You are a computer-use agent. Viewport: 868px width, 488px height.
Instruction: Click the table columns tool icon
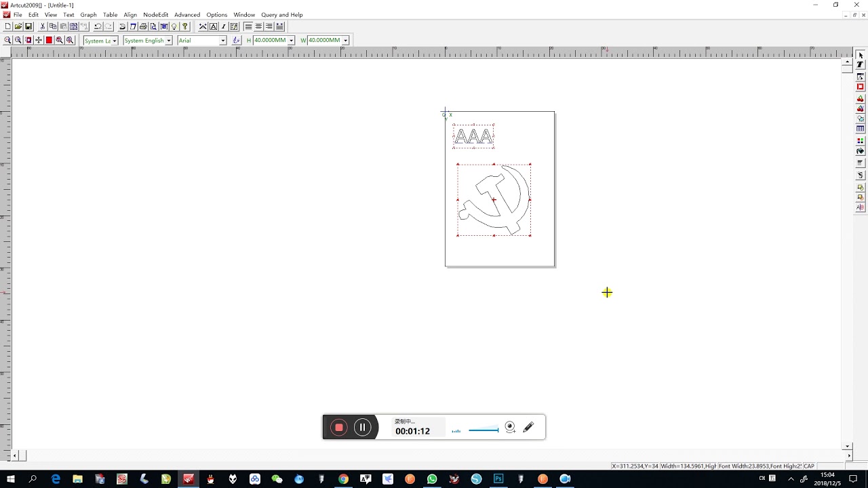(861, 128)
